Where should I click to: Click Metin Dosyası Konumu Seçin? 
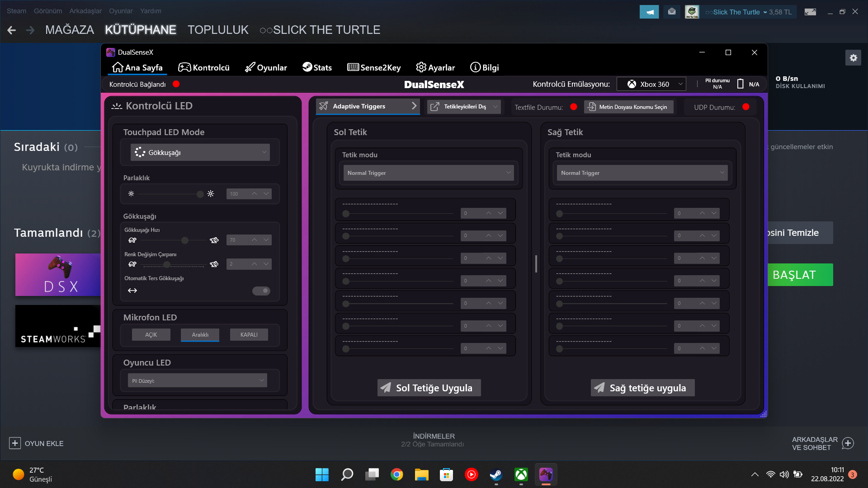click(628, 107)
